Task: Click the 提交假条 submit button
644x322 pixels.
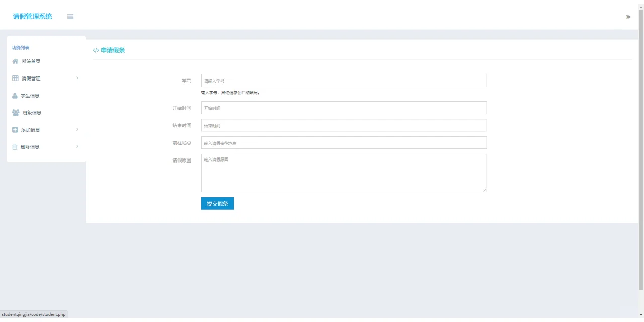Action: click(x=217, y=203)
